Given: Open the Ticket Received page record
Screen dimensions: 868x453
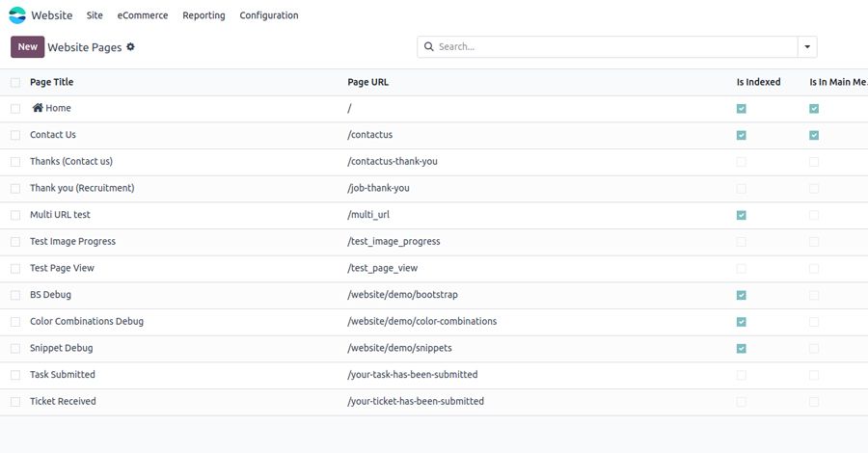Looking at the screenshot, I should click(63, 401).
